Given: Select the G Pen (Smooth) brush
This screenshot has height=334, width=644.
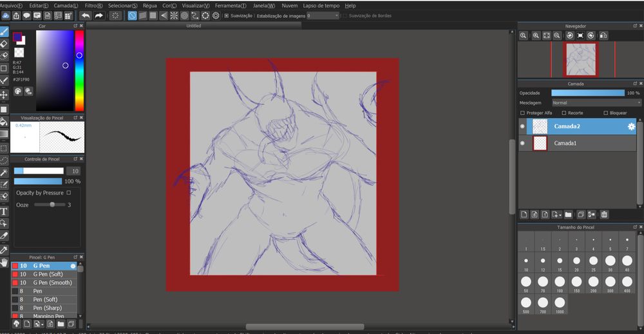Looking at the screenshot, I should (44, 282).
